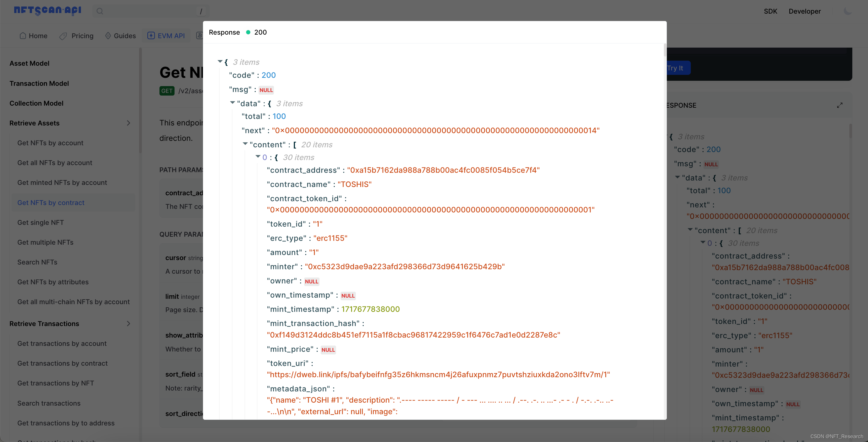The image size is (868, 442).
Task: Click the Pricing tag icon
Action: (63, 36)
